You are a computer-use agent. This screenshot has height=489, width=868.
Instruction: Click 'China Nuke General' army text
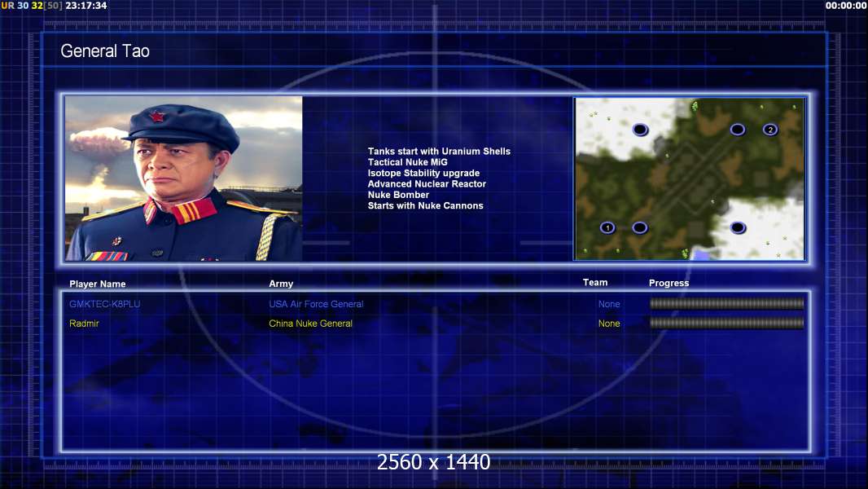(310, 324)
